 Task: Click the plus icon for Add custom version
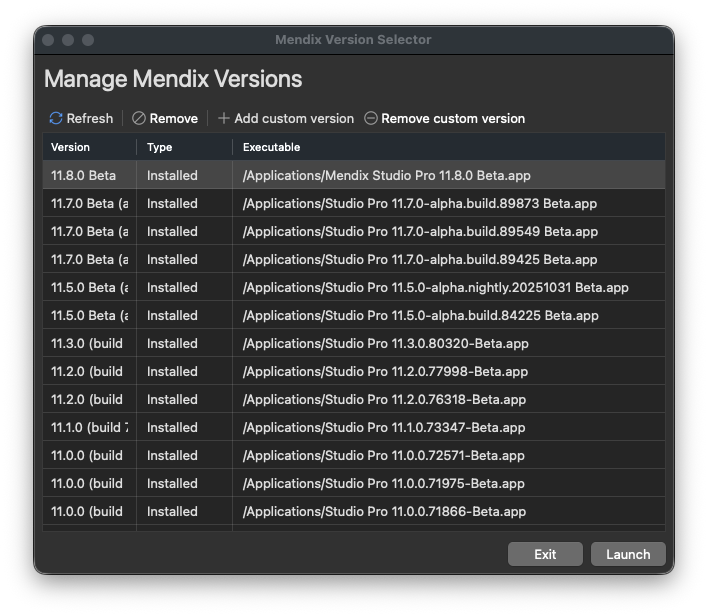pos(224,118)
